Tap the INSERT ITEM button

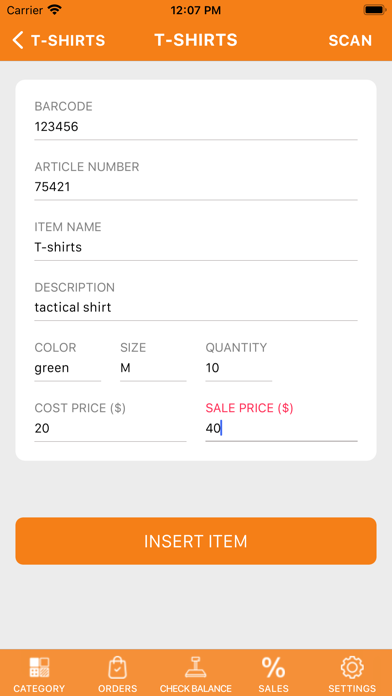pos(196,541)
